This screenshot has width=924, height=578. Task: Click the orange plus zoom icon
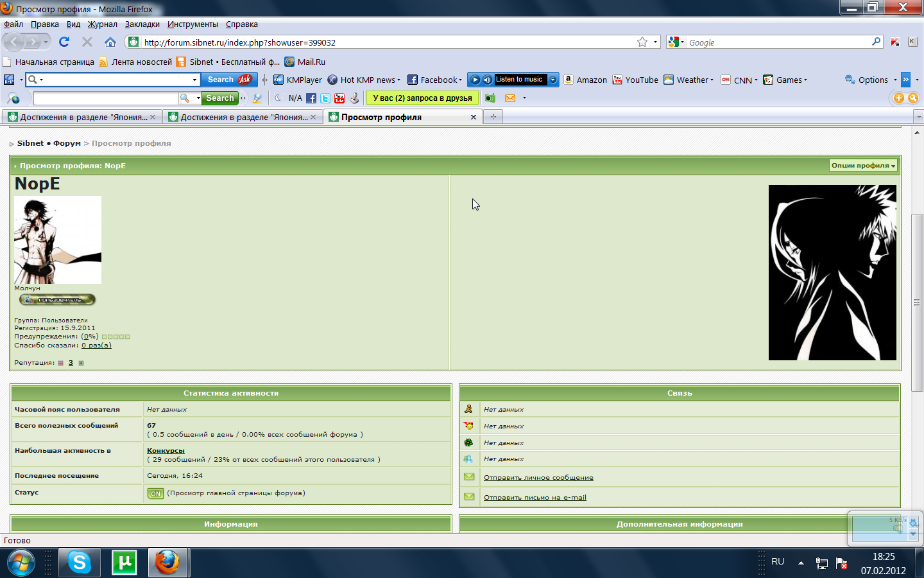point(898,98)
